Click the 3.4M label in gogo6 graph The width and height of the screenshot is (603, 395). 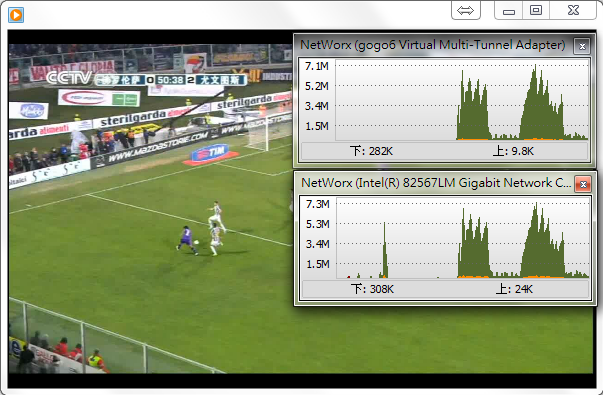pos(317,106)
